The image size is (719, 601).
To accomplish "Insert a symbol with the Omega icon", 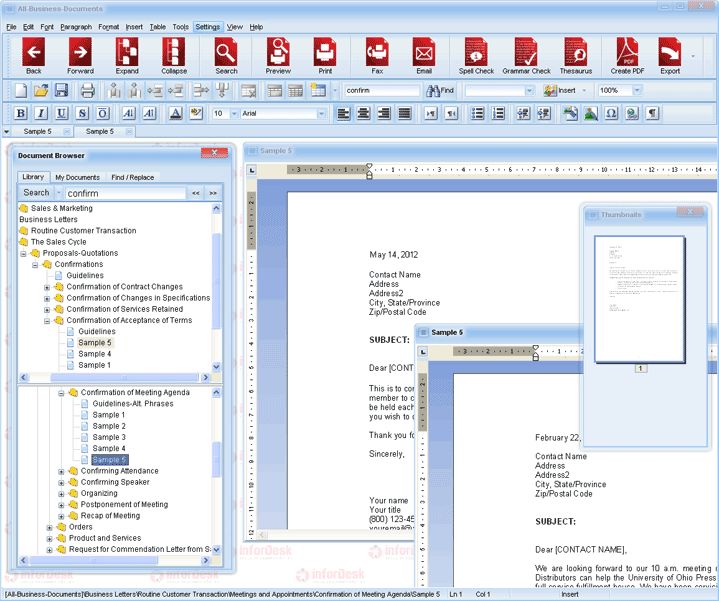I will (611, 113).
